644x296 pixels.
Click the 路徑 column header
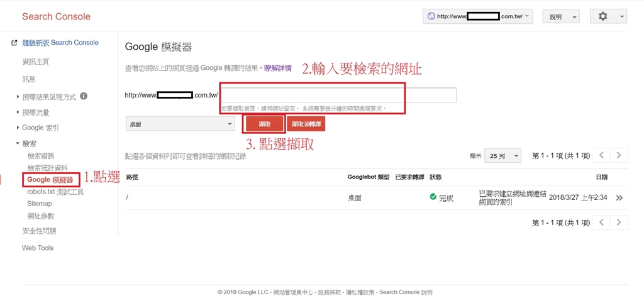click(x=132, y=177)
